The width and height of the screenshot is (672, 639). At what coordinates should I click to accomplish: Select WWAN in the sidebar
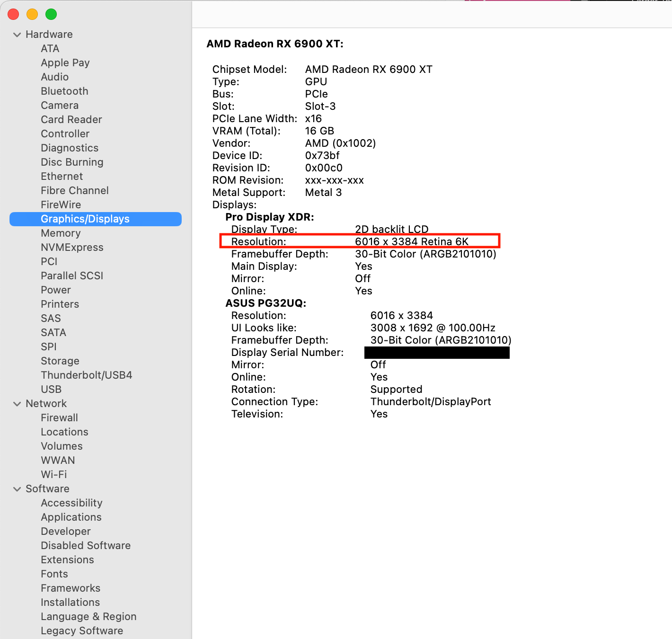click(58, 461)
